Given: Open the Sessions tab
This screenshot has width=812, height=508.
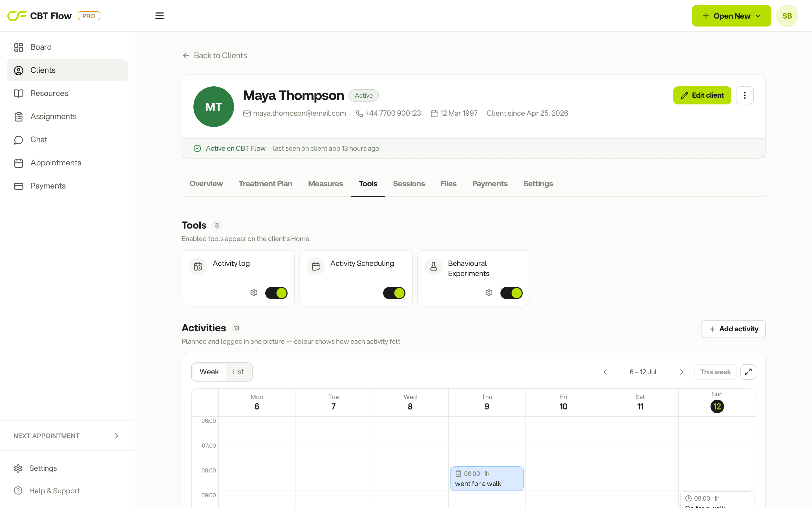Looking at the screenshot, I should [409, 184].
